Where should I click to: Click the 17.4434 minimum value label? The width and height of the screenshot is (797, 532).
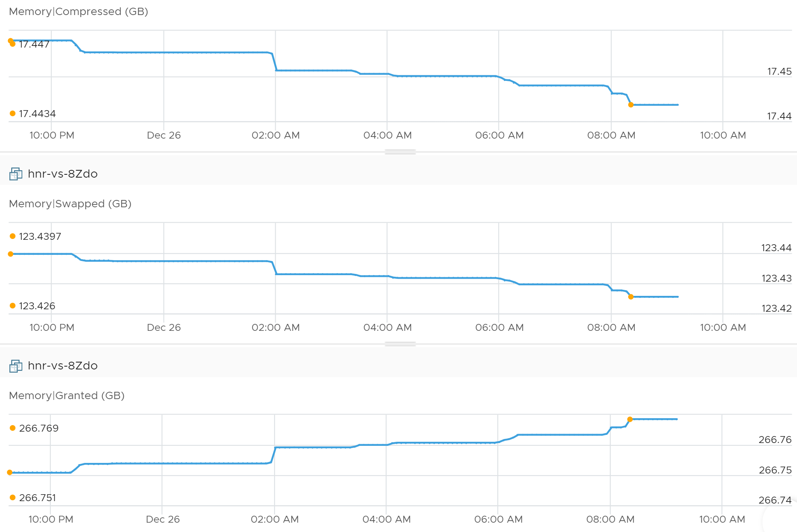click(37, 114)
